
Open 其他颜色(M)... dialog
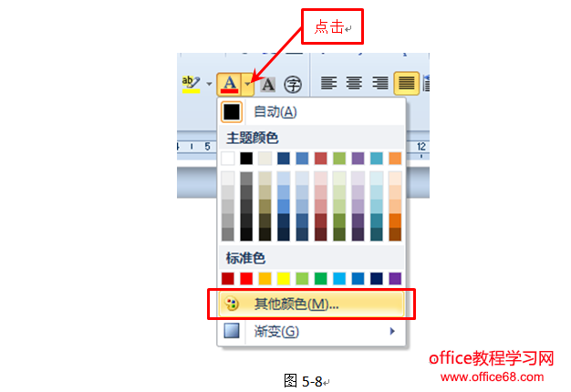click(311, 304)
